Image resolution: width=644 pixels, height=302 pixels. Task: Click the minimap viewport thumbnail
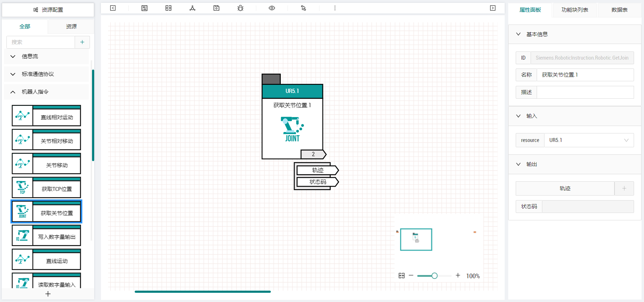coord(416,240)
